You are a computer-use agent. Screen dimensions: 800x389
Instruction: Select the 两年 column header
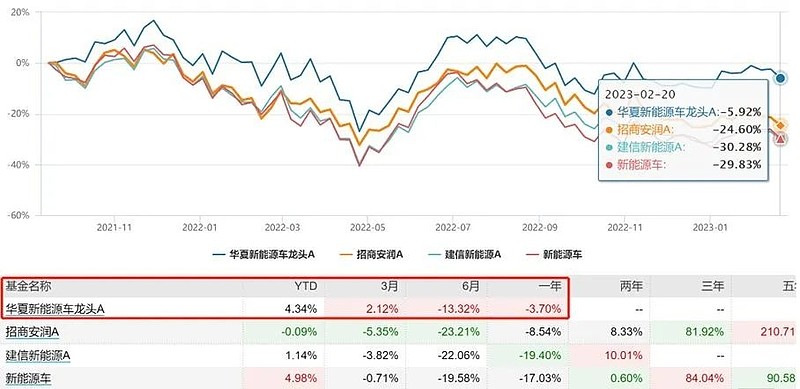[632, 286]
